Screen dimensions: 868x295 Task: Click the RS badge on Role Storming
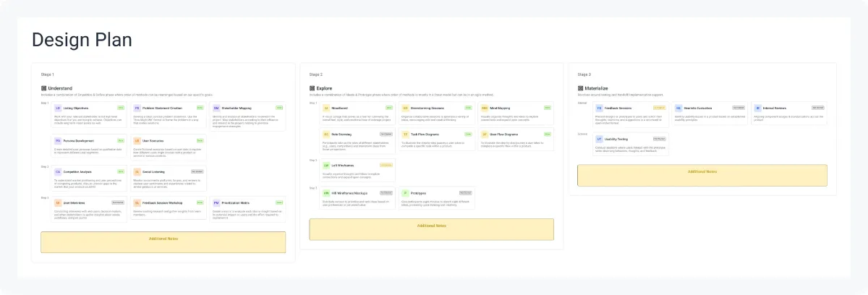326,134
